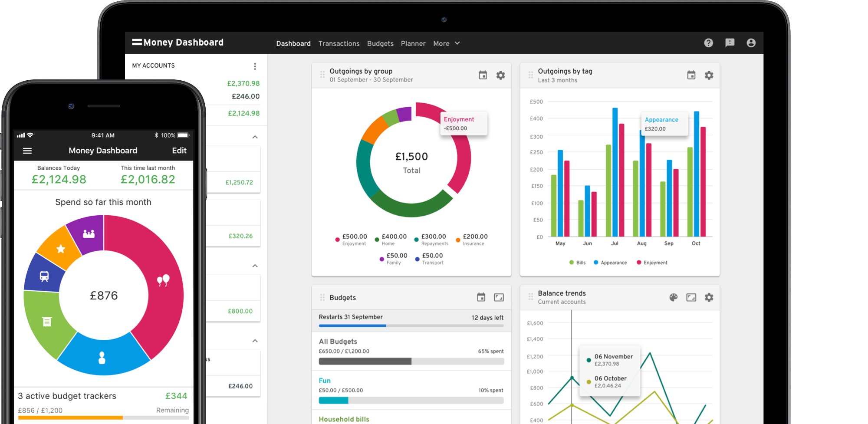Open My Accounts three-dot menu
Viewport: 868px width, 424px height.
pyautogui.click(x=255, y=66)
